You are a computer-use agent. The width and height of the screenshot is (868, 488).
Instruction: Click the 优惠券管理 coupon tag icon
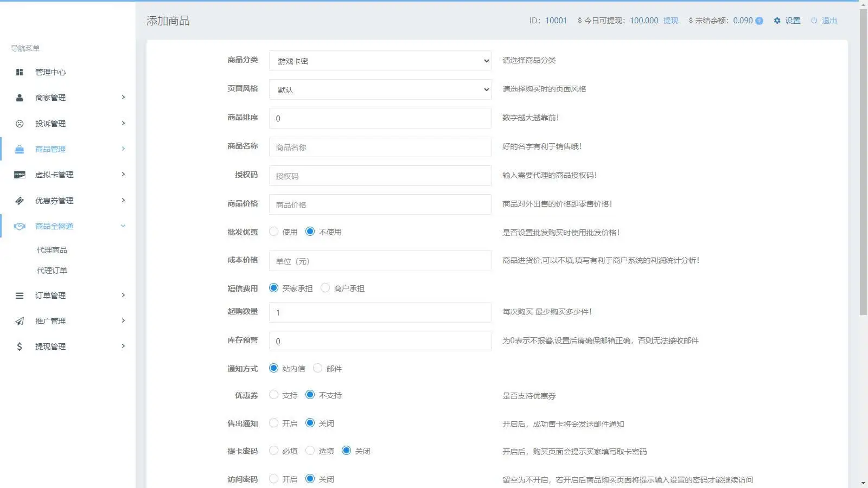(20, 200)
